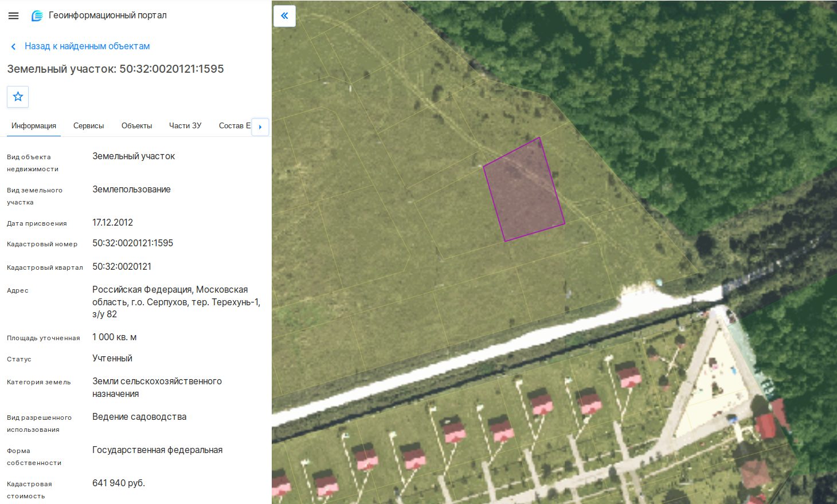This screenshot has width=837, height=504.
Task: Click Земли сельскохозяйственного назначения value
Action: 157,388
